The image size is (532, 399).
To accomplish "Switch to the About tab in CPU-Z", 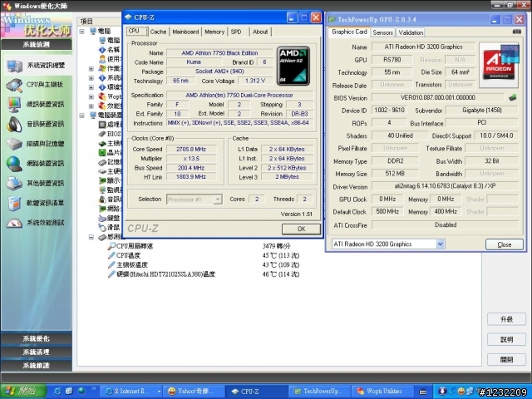I will (x=260, y=32).
